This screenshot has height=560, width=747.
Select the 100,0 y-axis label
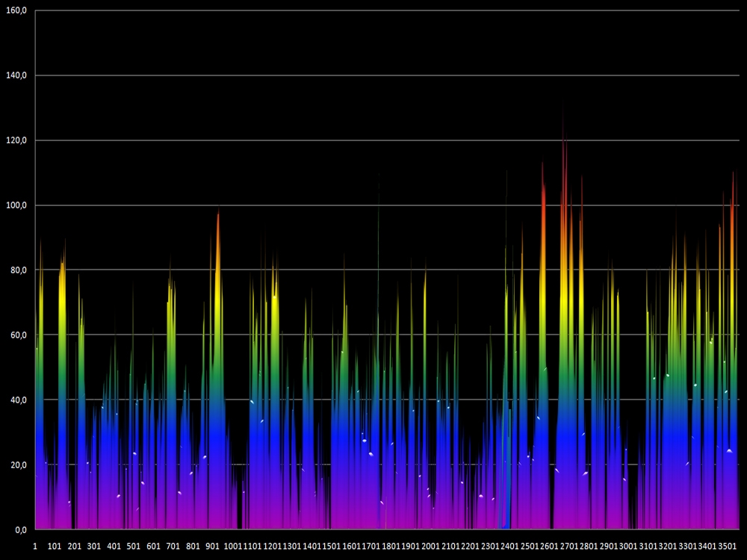tap(16, 205)
